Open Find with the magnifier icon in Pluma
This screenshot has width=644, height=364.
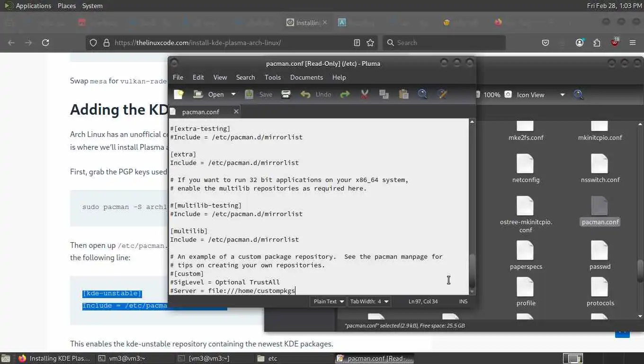click(423, 94)
